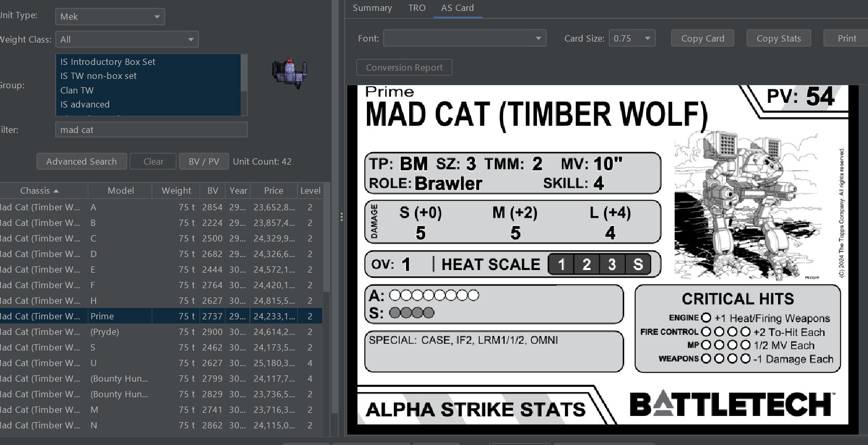Click the Copy Card button
This screenshot has width=868, height=445.
pos(703,38)
